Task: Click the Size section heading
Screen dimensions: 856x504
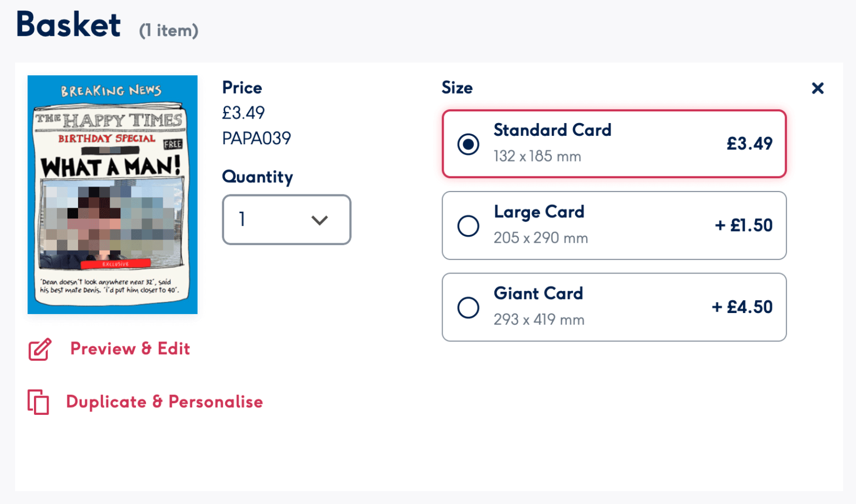Action: point(457,87)
